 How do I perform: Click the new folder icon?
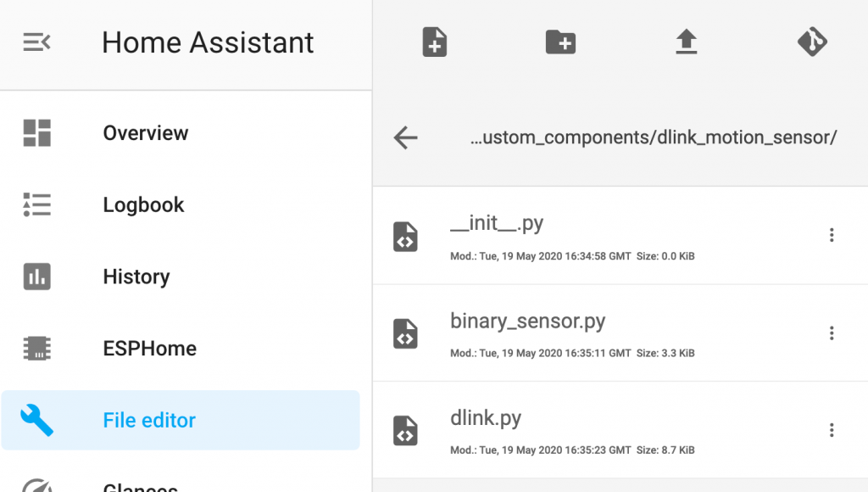[x=560, y=42]
